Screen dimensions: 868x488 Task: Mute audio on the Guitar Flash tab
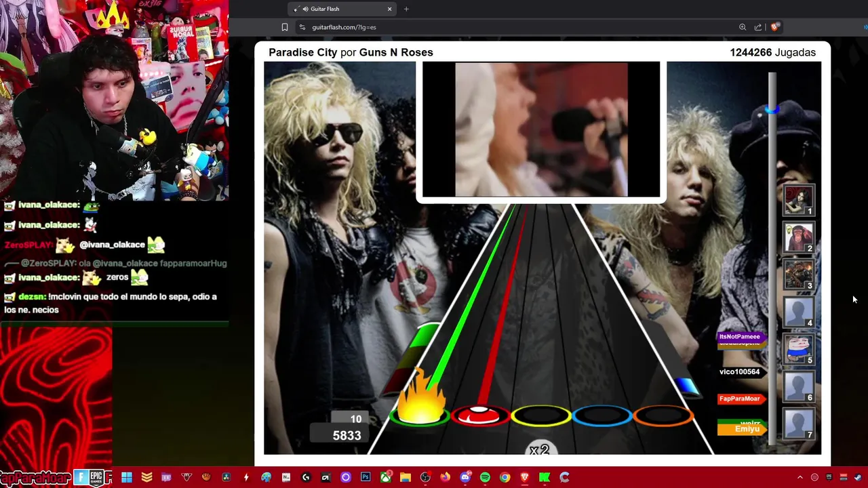pyautogui.click(x=305, y=9)
